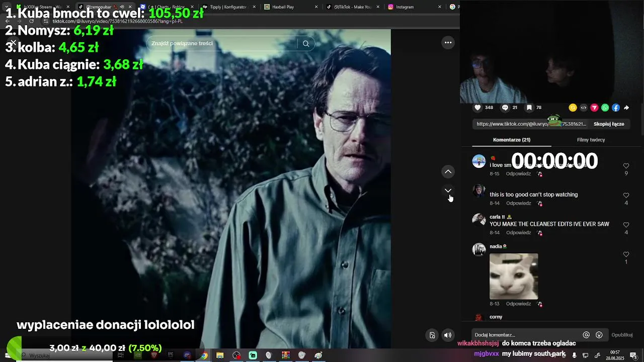Screen dimensions: 644x362
Task: Open nadia's profile from her username
Action: coord(496,246)
